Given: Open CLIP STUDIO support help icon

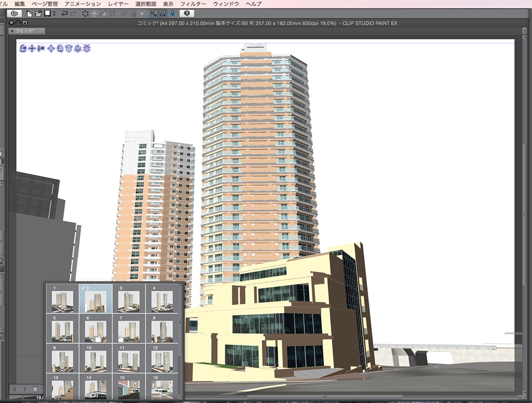Looking at the screenshot, I should 187,14.
